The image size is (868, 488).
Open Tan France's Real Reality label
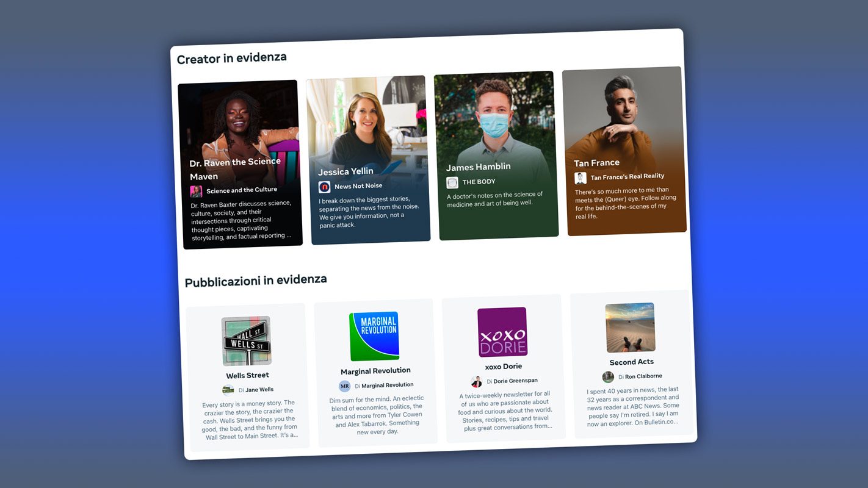coord(627,177)
